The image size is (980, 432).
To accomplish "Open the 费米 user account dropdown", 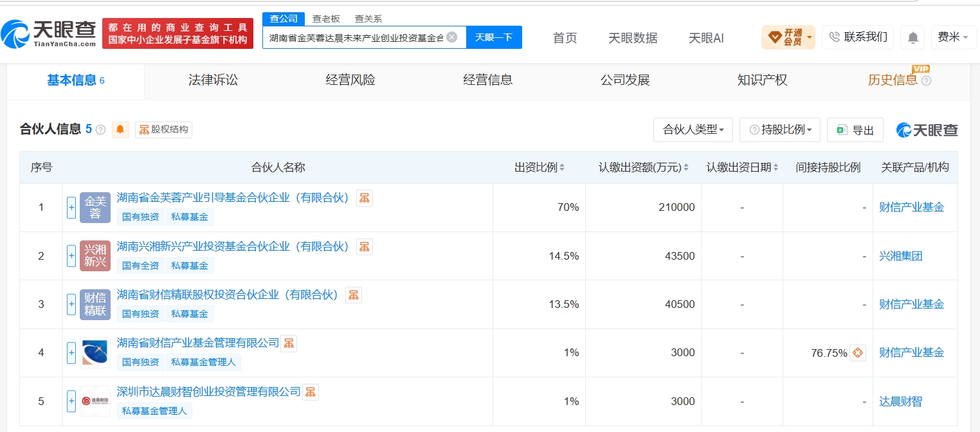I will 953,37.
